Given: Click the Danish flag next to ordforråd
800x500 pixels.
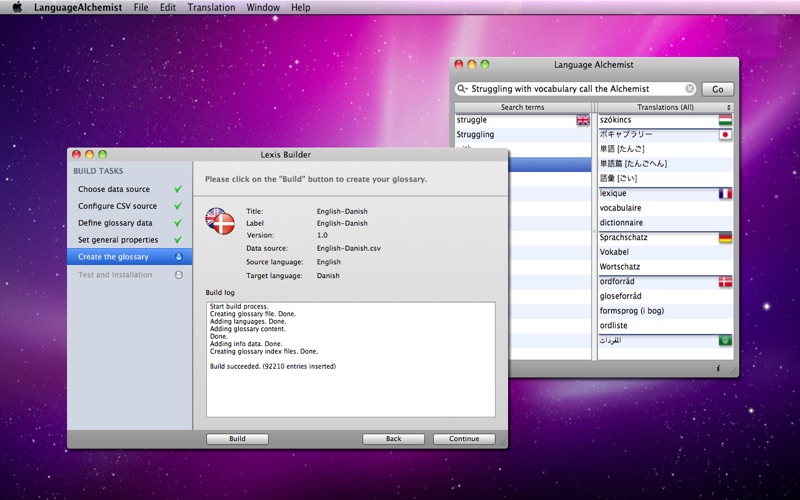Looking at the screenshot, I should click(725, 282).
